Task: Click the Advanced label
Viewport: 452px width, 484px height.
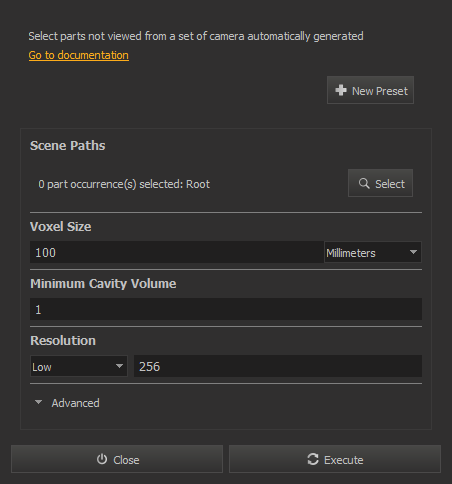Action: tap(75, 403)
